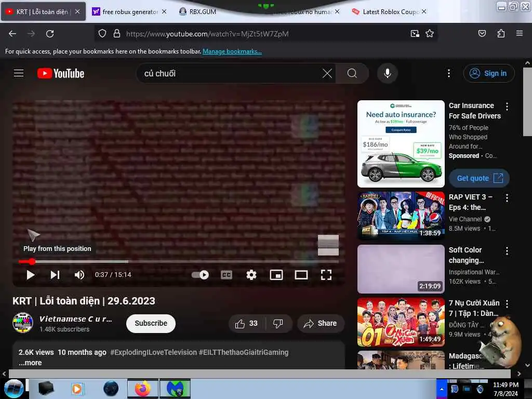532x399 pixels.
Task: Subscribe to the Vietnamese channel
Action: click(x=151, y=323)
